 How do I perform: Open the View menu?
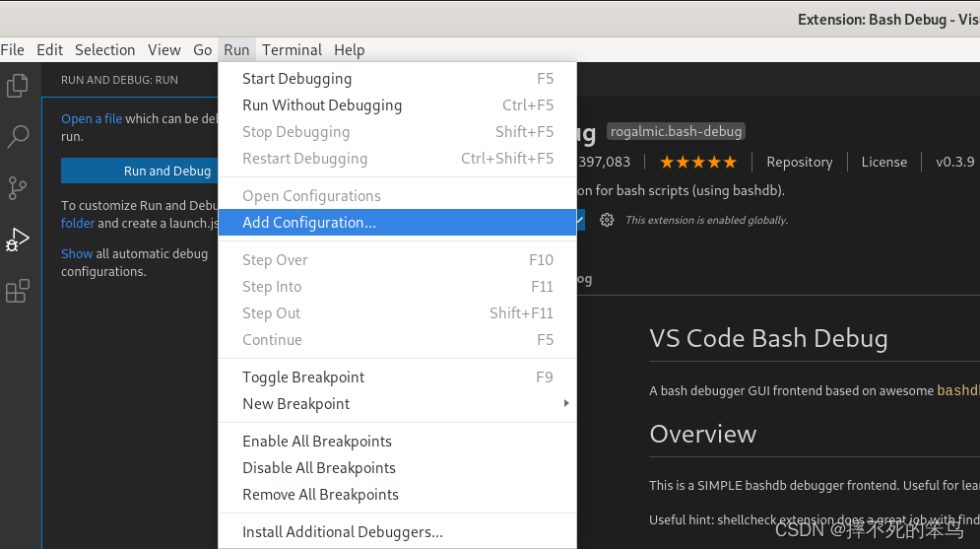[164, 50]
